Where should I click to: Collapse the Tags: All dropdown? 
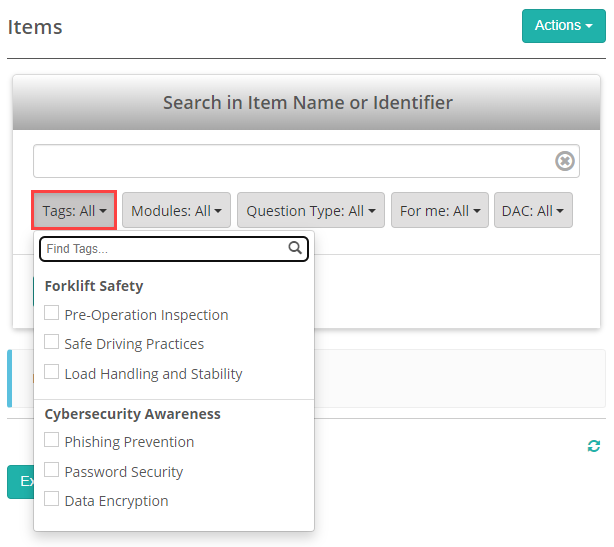click(x=74, y=211)
